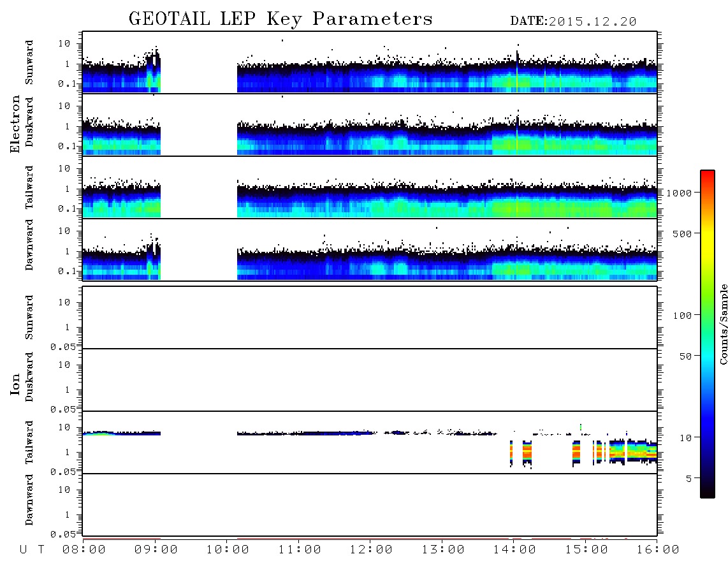Click the Ion Tailward band near 08:00
This screenshot has width=728, height=561.
[x=122, y=433]
